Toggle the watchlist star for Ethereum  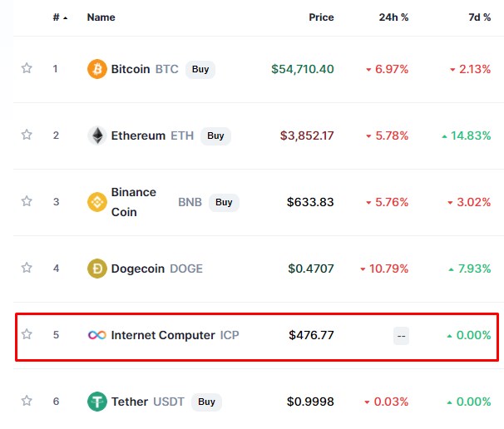point(27,136)
